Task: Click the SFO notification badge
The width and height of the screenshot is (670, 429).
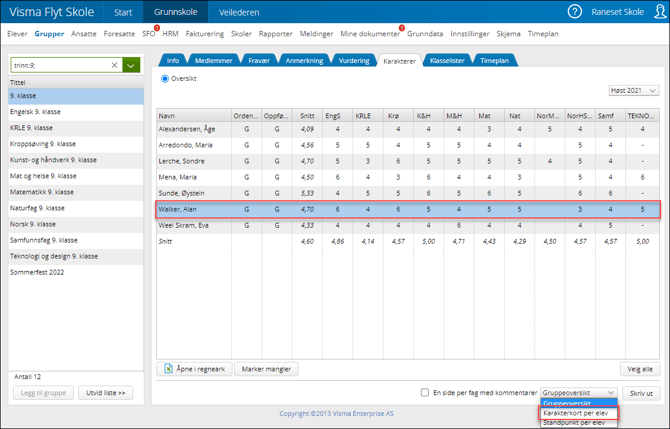Action: tap(157, 28)
